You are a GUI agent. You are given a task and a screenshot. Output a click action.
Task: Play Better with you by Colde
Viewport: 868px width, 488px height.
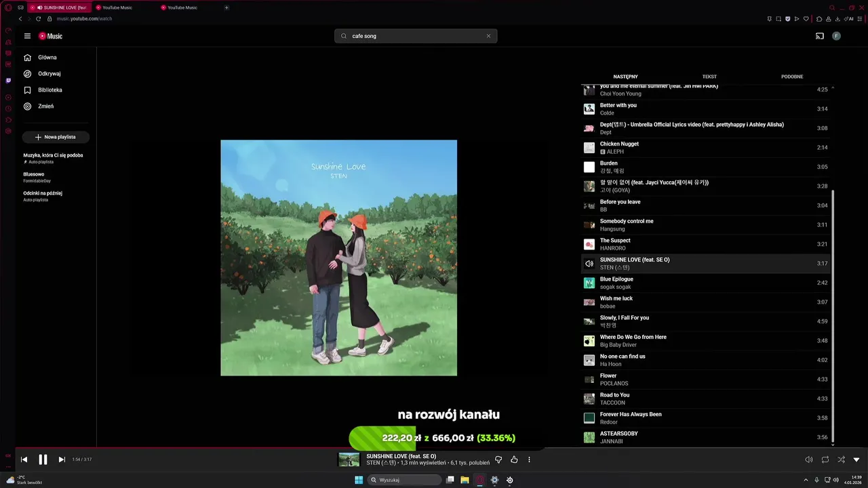(x=705, y=108)
